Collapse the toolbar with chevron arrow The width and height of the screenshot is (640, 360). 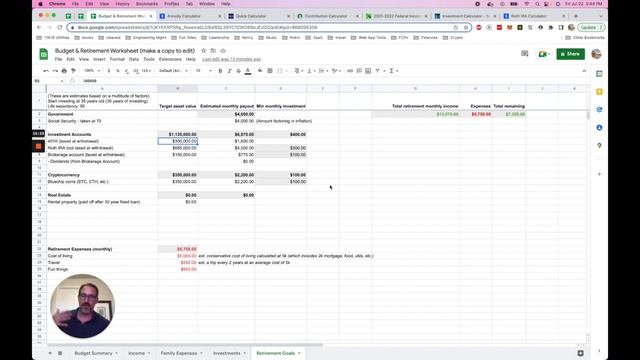coord(584,71)
